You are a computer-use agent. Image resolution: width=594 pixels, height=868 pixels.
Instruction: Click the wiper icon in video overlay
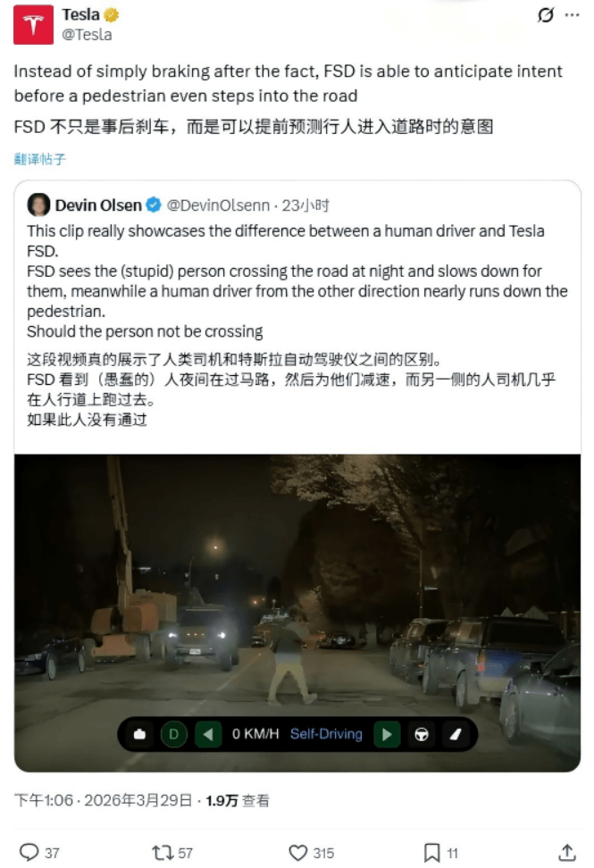click(x=455, y=734)
